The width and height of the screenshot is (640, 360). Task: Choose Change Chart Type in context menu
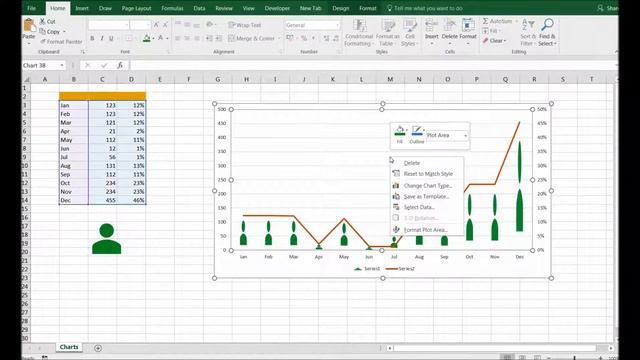point(427,186)
